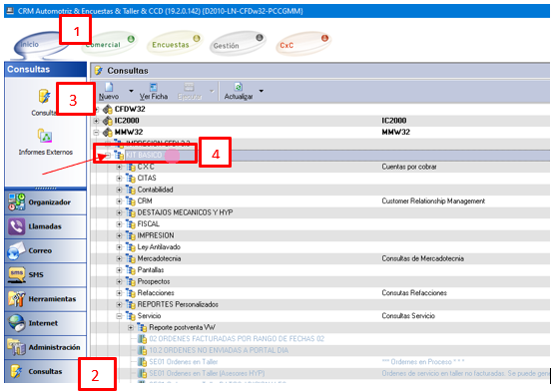This screenshot has width=555, height=392.
Task: Click Consultas Refacciones description text
Action: click(x=414, y=293)
